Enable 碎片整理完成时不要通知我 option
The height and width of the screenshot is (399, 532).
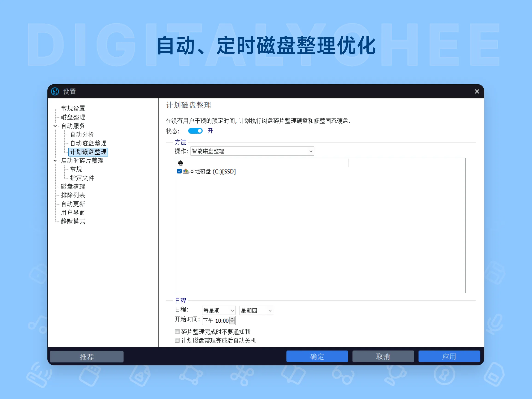pos(177,331)
